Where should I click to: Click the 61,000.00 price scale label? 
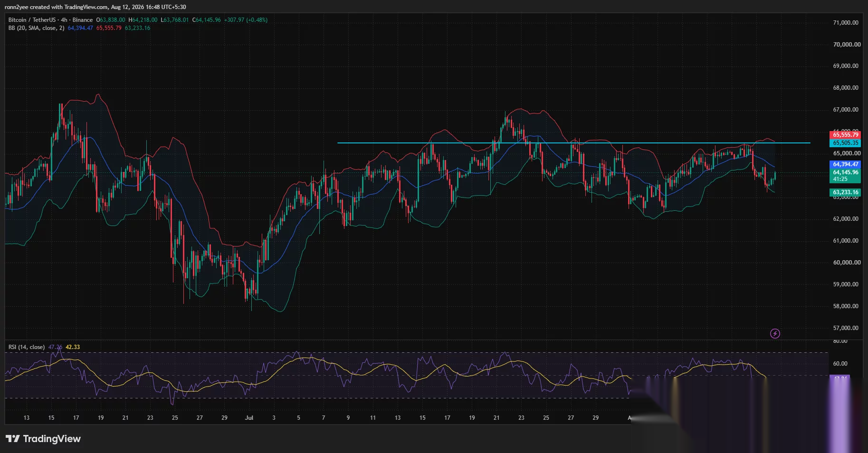pyautogui.click(x=846, y=241)
